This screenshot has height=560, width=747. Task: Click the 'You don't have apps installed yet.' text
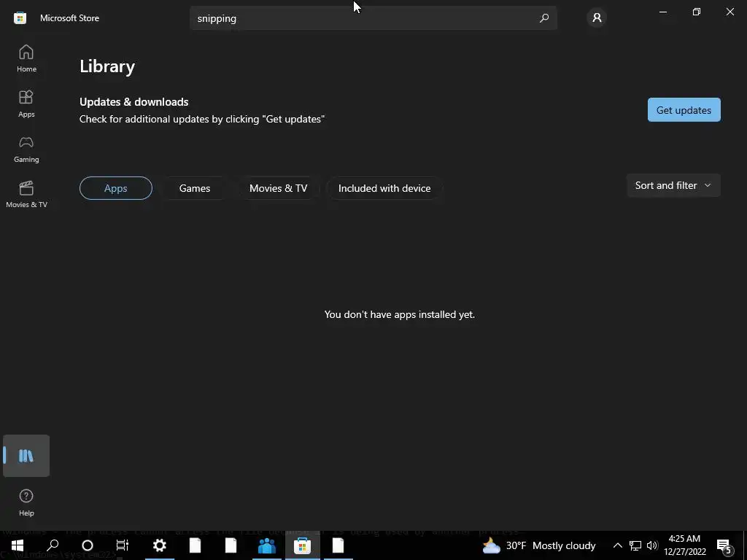pyautogui.click(x=400, y=314)
